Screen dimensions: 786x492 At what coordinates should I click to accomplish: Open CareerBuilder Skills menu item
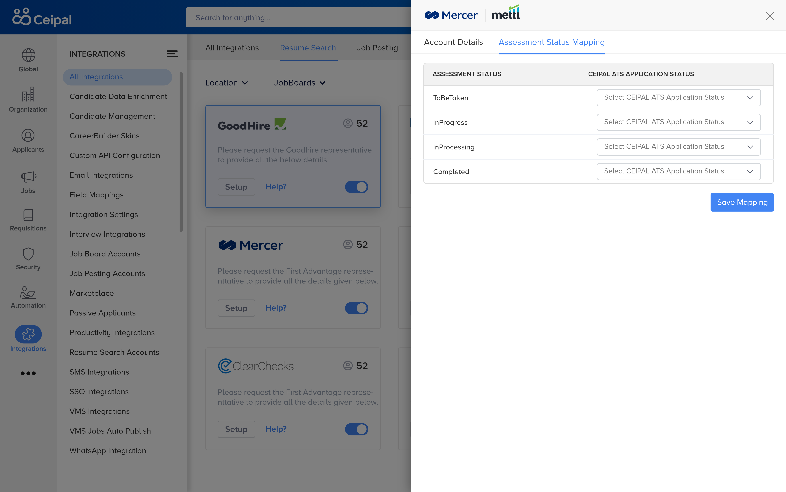pos(104,135)
